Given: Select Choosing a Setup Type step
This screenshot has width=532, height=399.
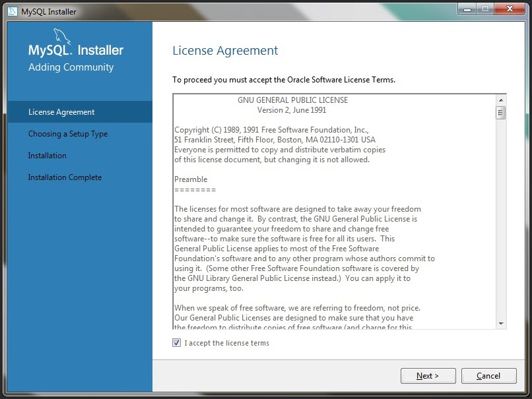Looking at the screenshot, I should click(68, 134).
